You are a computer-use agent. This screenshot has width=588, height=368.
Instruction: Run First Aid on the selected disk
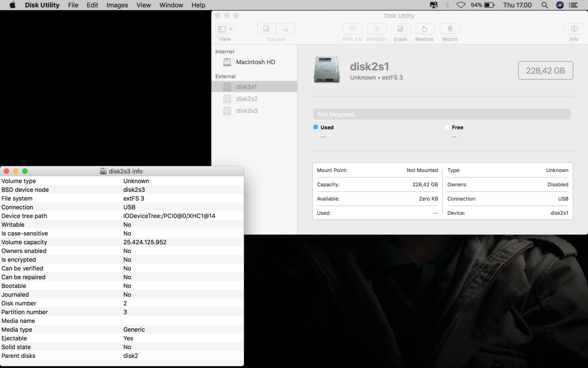pos(352,29)
